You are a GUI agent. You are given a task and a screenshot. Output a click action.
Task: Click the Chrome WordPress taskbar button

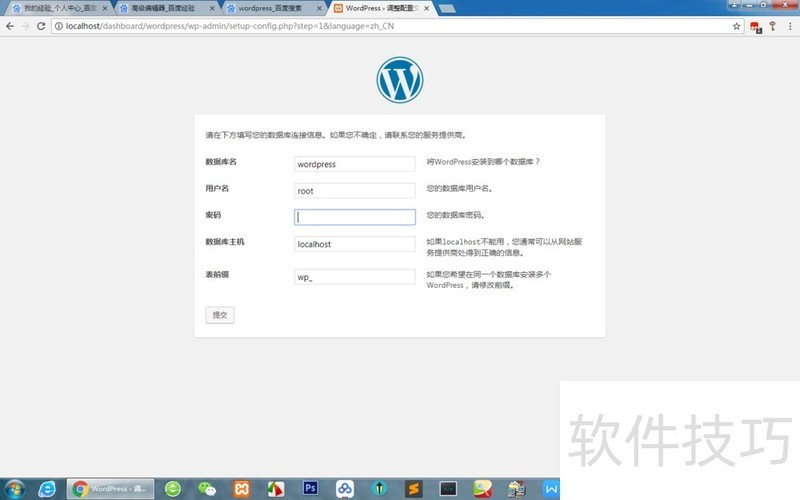coord(110,489)
